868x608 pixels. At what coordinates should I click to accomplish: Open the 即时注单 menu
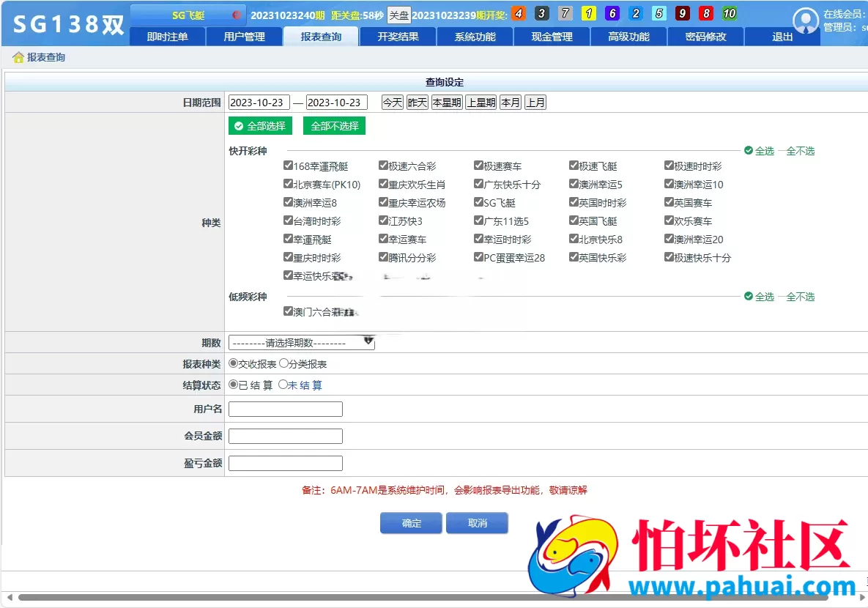click(167, 37)
